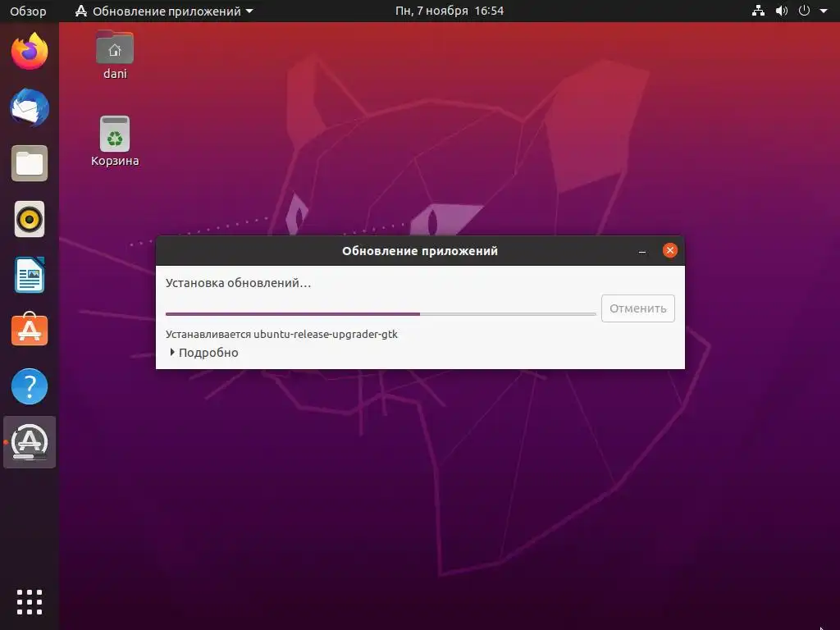Click the Установка обновлений… heading

click(x=238, y=283)
